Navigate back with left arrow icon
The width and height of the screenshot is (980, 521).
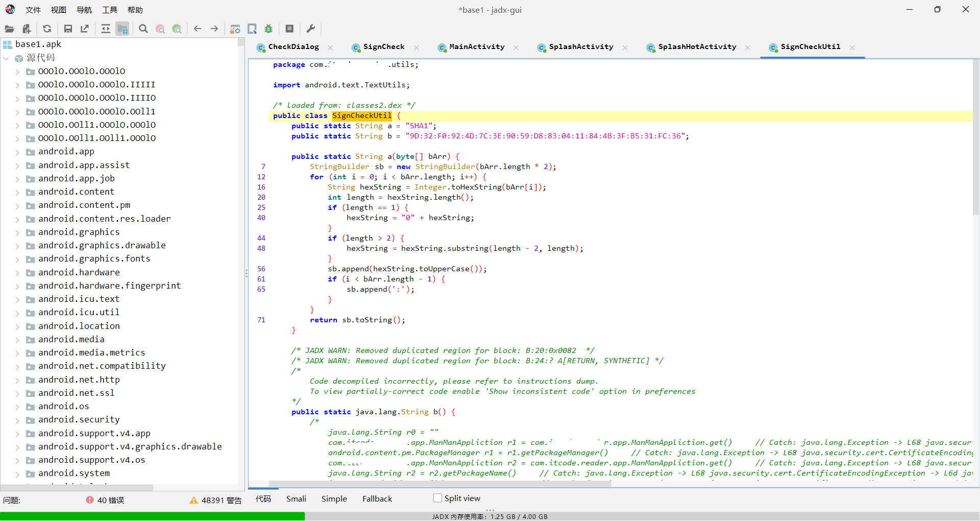point(198,29)
